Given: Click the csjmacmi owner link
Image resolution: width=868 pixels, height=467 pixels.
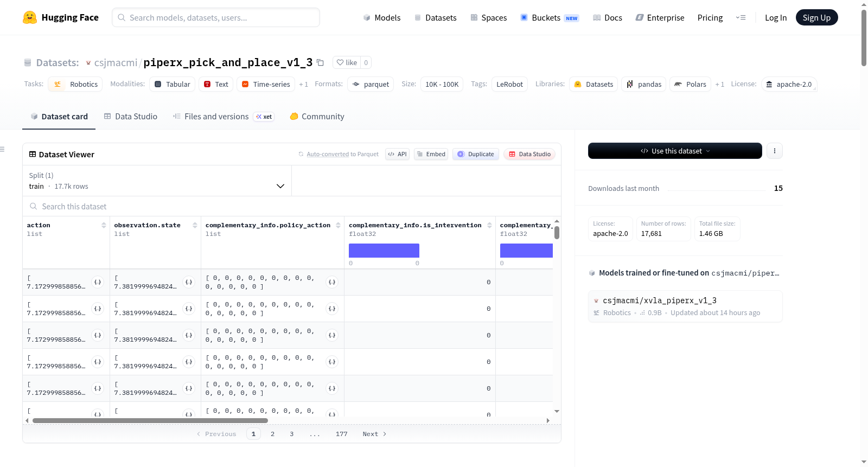Looking at the screenshot, I should pos(116,62).
